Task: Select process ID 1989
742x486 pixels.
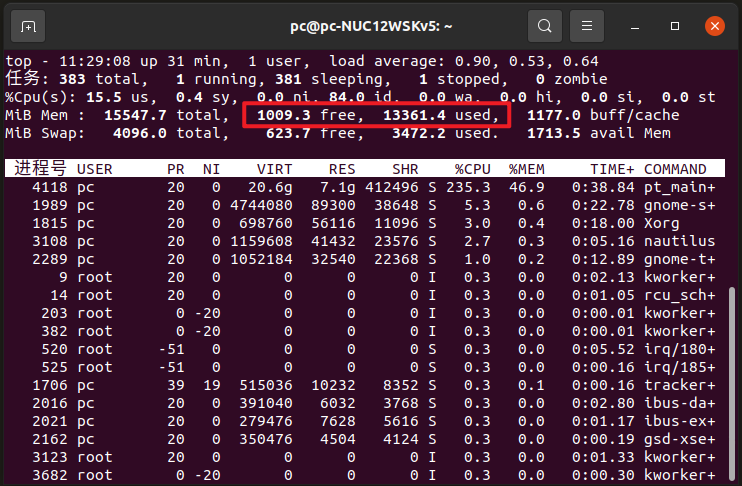Action: pyautogui.click(x=50, y=205)
